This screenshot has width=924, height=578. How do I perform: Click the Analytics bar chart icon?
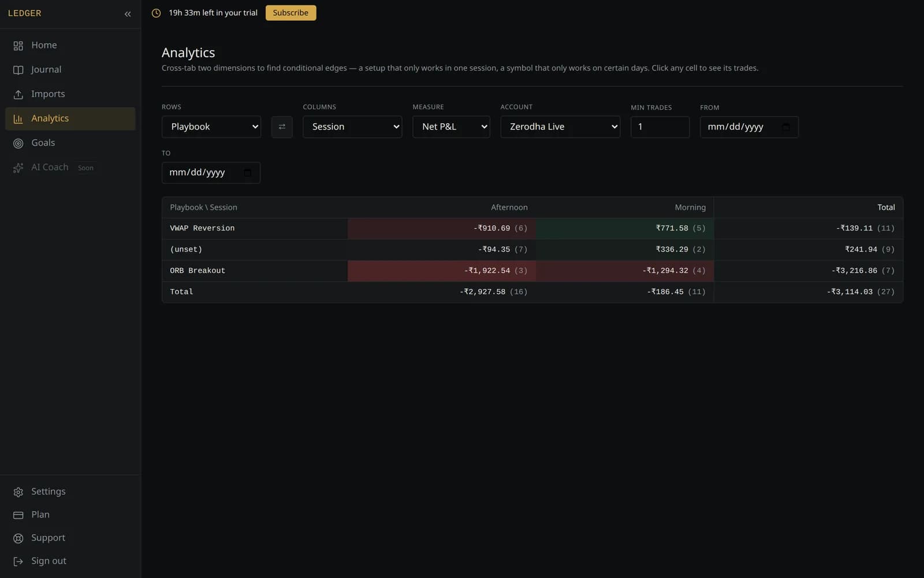[x=18, y=118]
